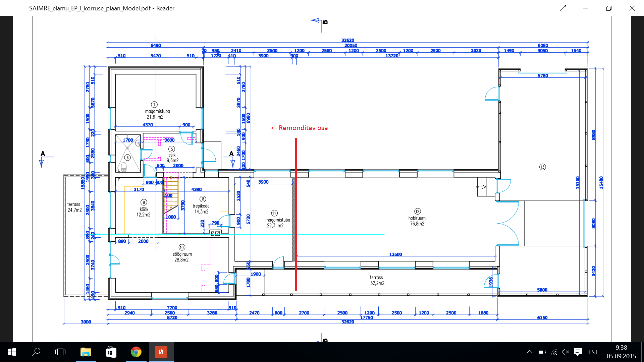This screenshot has height=362, width=644.
Task: Expand hidden system tray icons chevron
Action: coord(529,352)
